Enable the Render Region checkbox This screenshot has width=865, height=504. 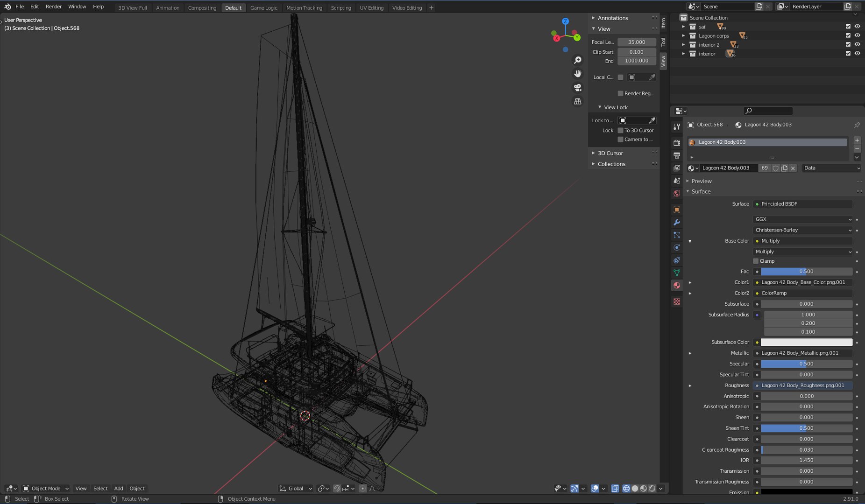(620, 93)
